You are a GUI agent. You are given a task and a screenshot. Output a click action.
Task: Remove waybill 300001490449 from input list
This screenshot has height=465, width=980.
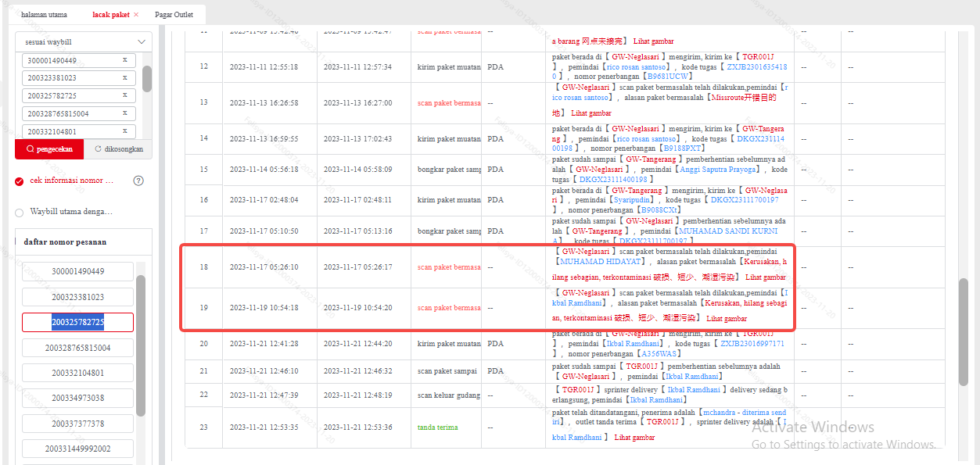124,59
